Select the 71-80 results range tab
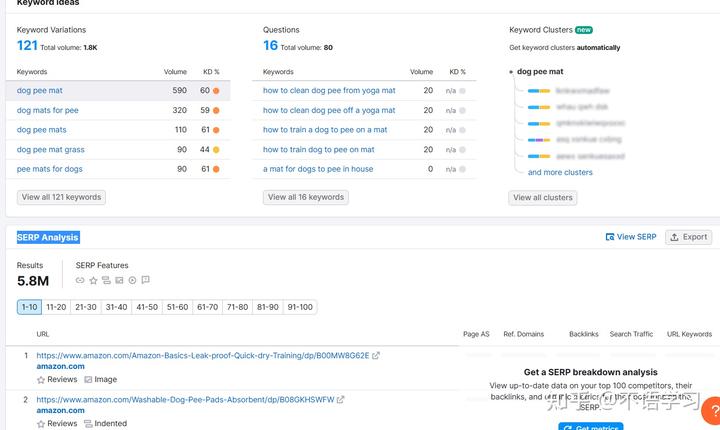The height and width of the screenshot is (430, 720). point(237,307)
